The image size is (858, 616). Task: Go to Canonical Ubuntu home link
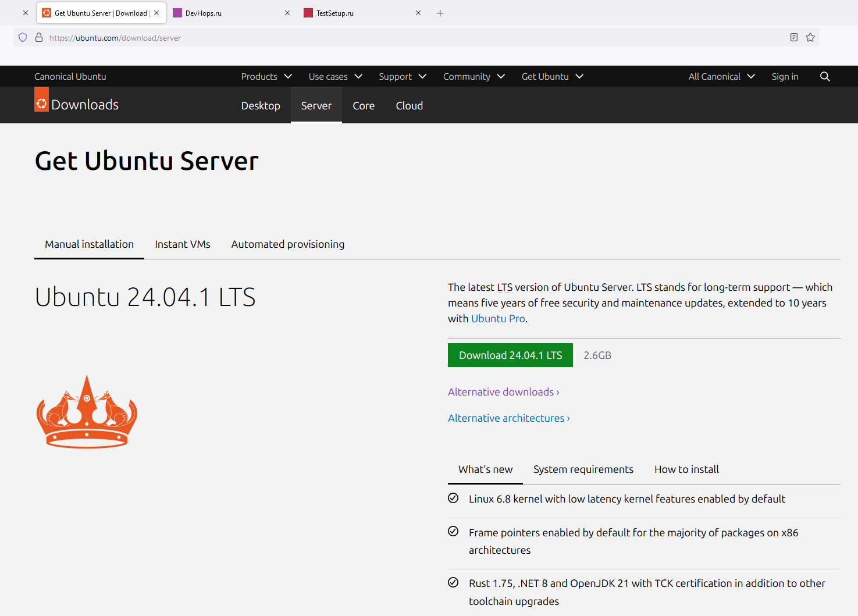pos(70,77)
